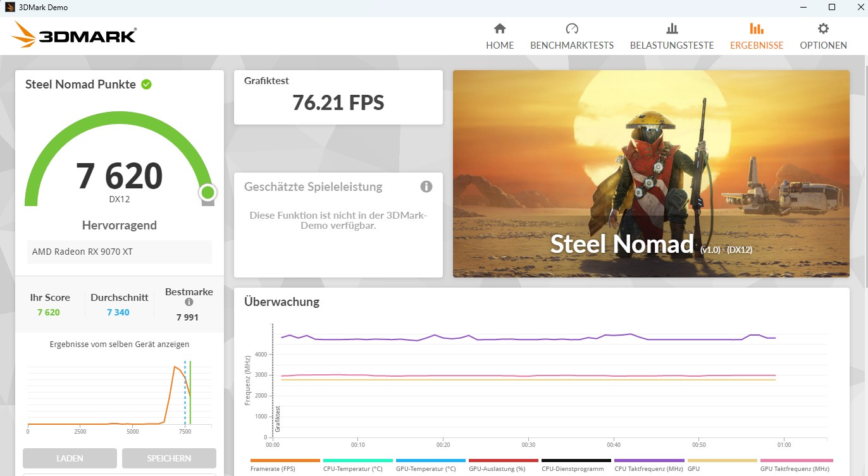Toggle yellow GPU legend series
Screen dimensions: 868x476
[x=722, y=465]
